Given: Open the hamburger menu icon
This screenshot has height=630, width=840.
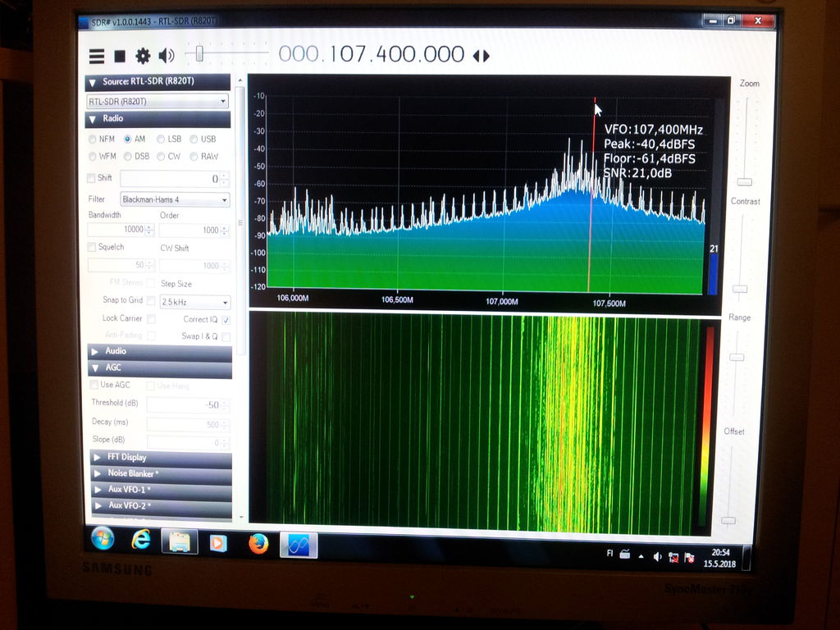Looking at the screenshot, I should click(97, 56).
